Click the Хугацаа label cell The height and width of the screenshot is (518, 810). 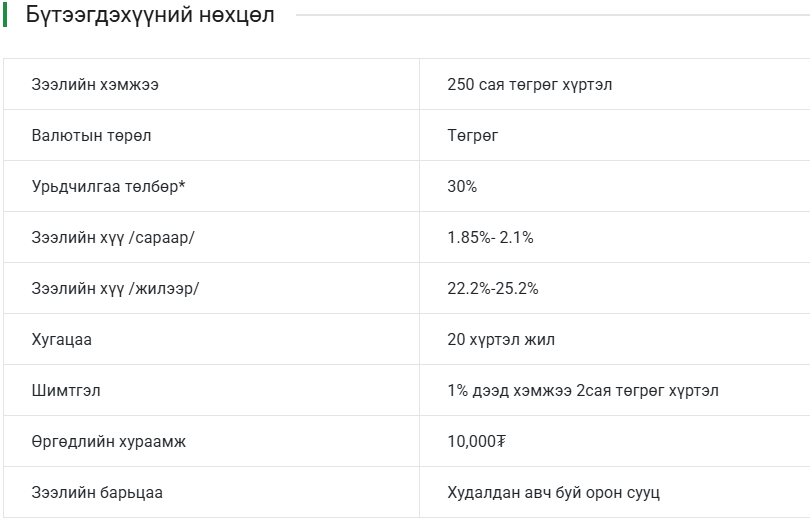(x=62, y=339)
